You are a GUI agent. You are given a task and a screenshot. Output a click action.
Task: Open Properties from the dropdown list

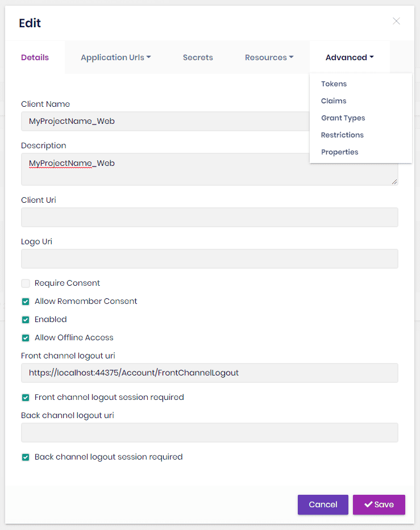[339, 152]
